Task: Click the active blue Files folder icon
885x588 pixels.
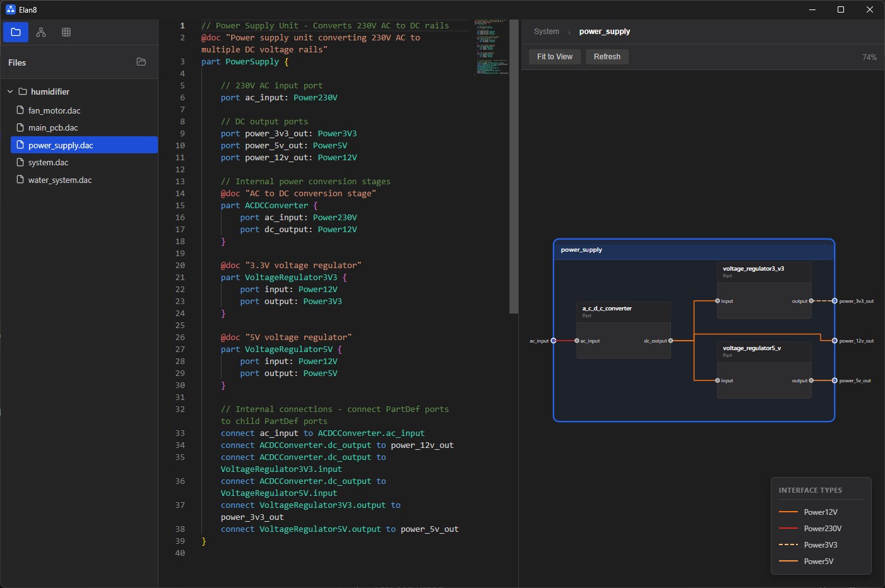Action: pos(15,32)
